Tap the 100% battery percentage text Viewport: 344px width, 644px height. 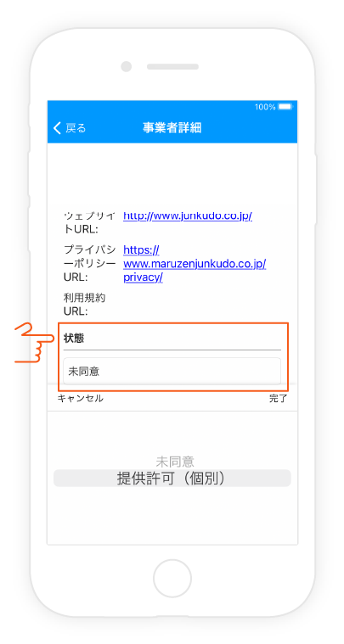[x=265, y=107]
